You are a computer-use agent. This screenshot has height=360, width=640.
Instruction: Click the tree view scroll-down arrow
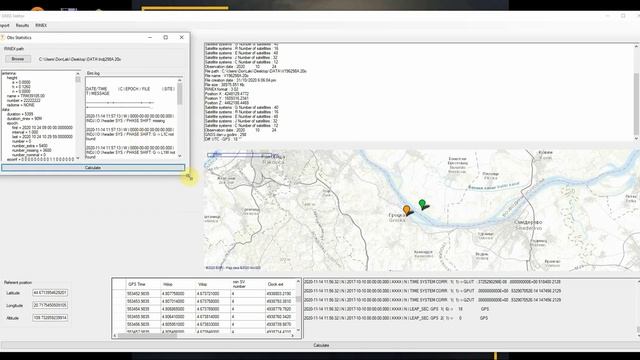coord(78,158)
